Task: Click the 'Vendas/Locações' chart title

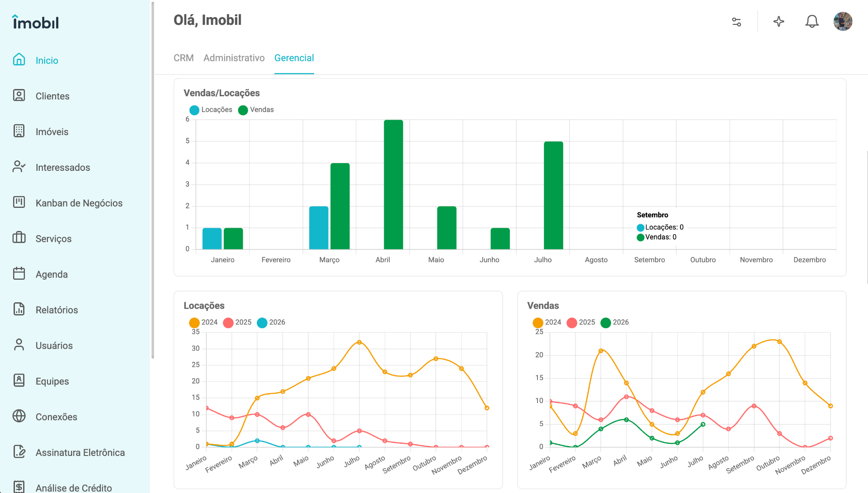Action: point(222,93)
